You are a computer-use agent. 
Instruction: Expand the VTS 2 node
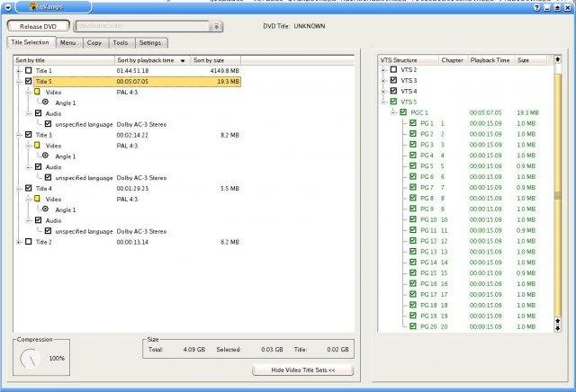coord(383,70)
